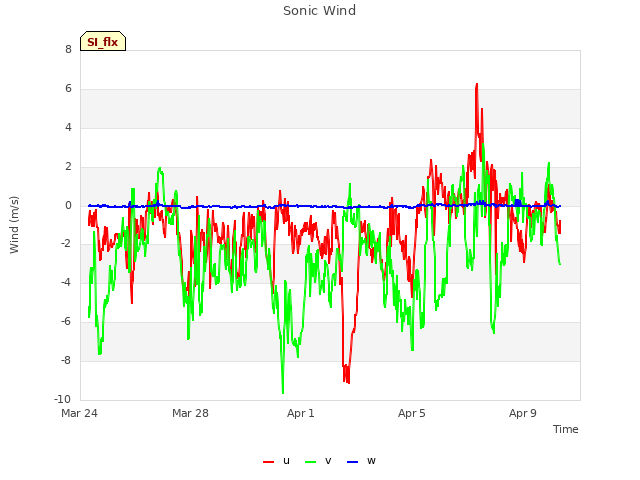Click the 4 y-axis tick label

(x=68, y=128)
